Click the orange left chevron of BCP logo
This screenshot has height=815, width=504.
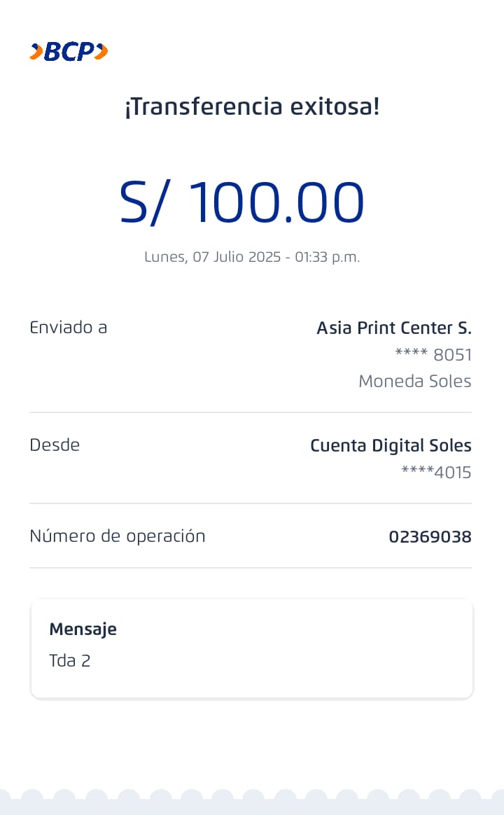(x=36, y=52)
